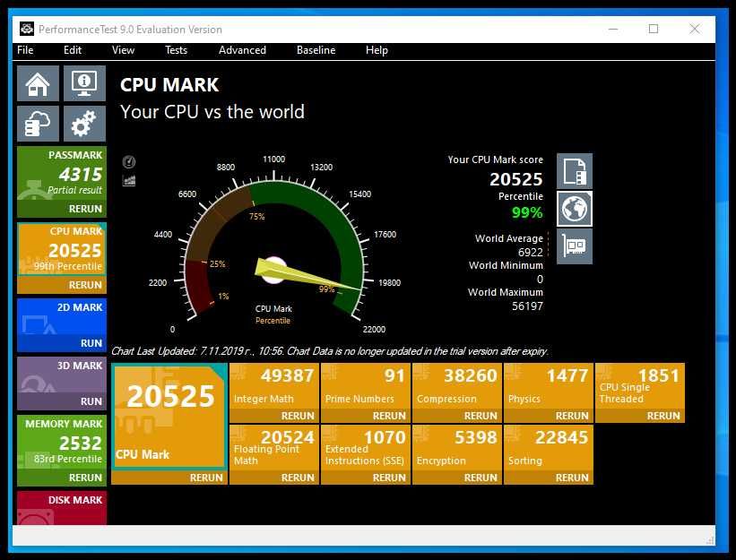Click the globe world comparison icon
This screenshot has width=736, height=560.
tap(575, 209)
